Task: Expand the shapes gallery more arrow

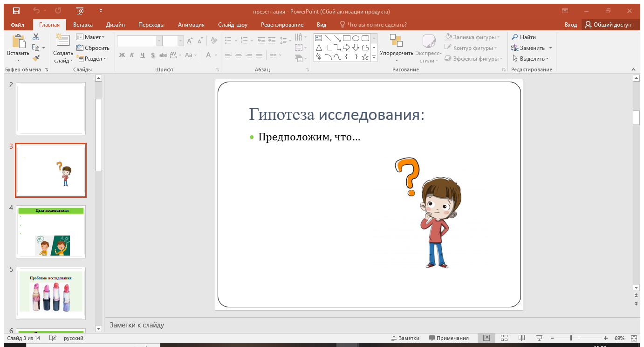Action: (374, 57)
